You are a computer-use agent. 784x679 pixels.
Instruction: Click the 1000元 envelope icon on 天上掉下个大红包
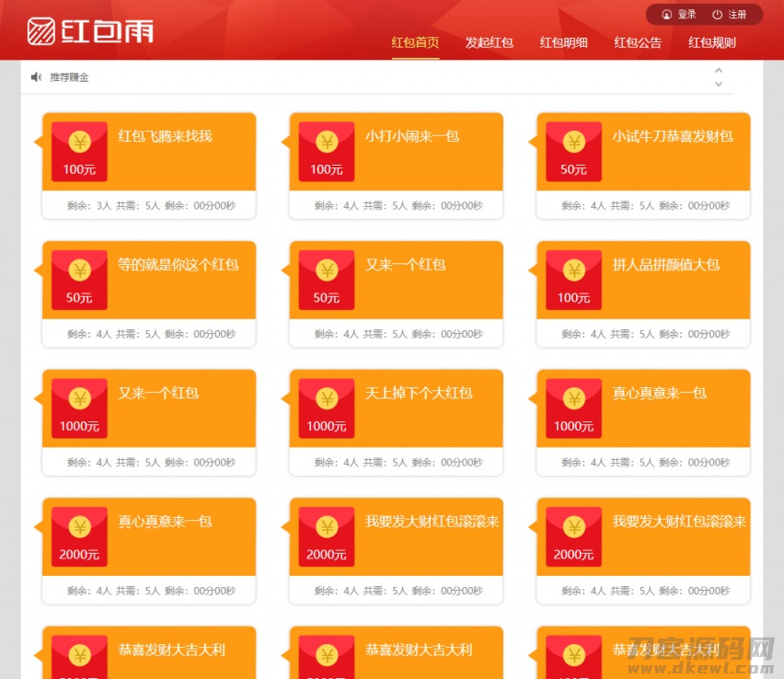[x=326, y=409]
